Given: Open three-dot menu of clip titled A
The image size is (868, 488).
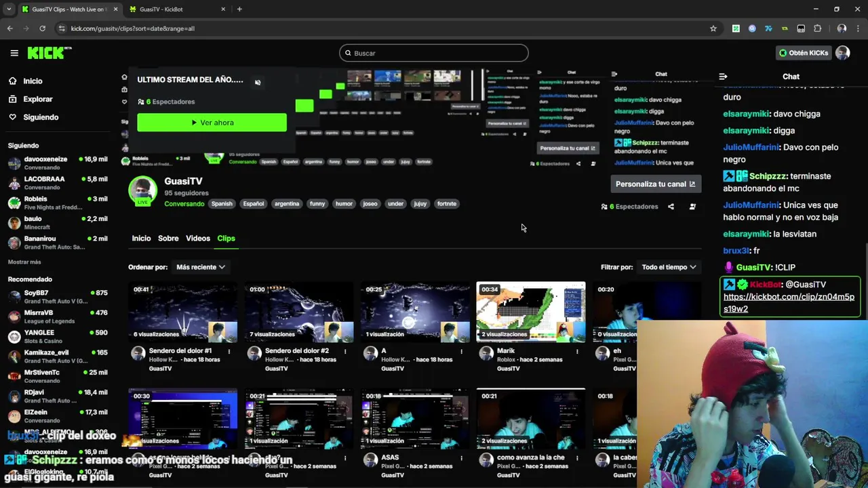Looking at the screenshot, I should [x=461, y=351].
